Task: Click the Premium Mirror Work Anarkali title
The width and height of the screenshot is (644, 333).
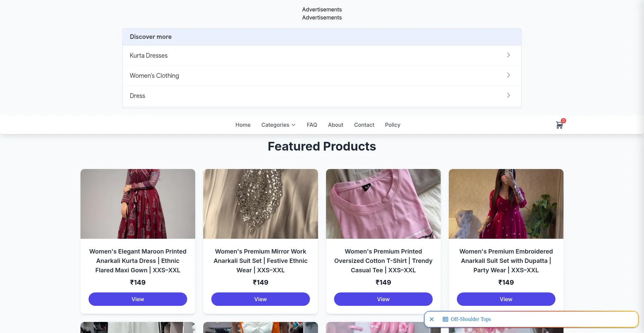Action: pos(261,261)
